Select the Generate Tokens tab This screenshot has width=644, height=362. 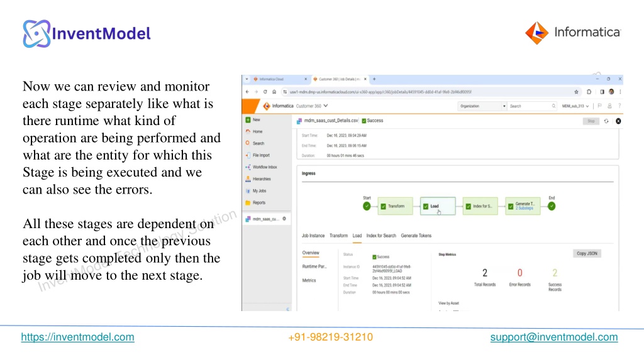tap(416, 236)
